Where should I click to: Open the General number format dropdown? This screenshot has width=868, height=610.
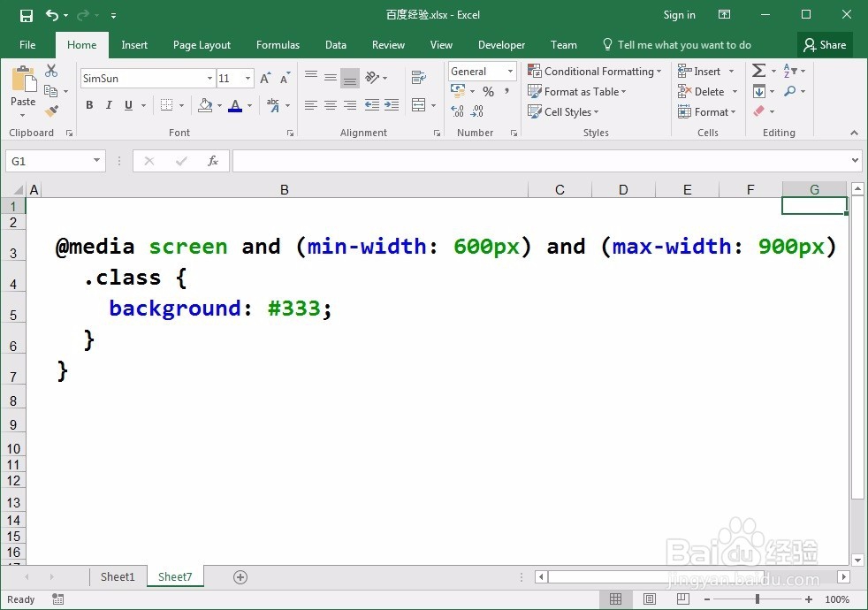pos(510,72)
